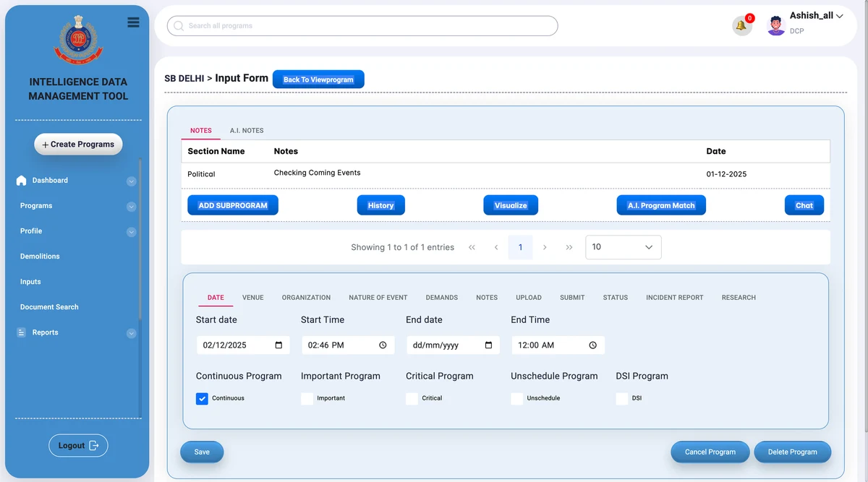868x482 pixels.
Task: Go to last page of entries
Action: (569, 247)
